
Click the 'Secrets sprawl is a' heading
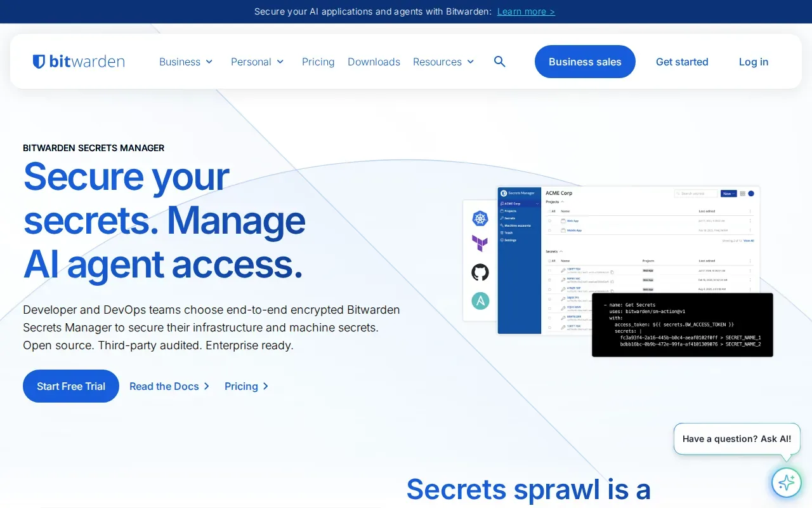point(528,490)
